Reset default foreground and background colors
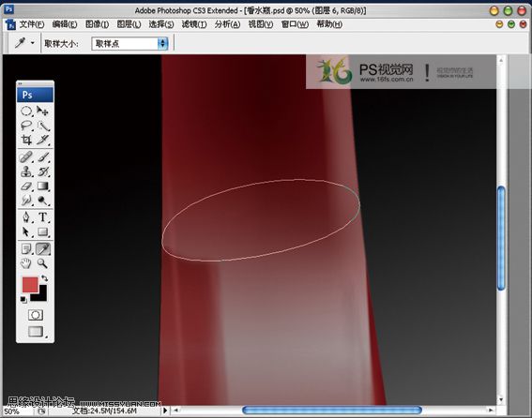 (23, 300)
